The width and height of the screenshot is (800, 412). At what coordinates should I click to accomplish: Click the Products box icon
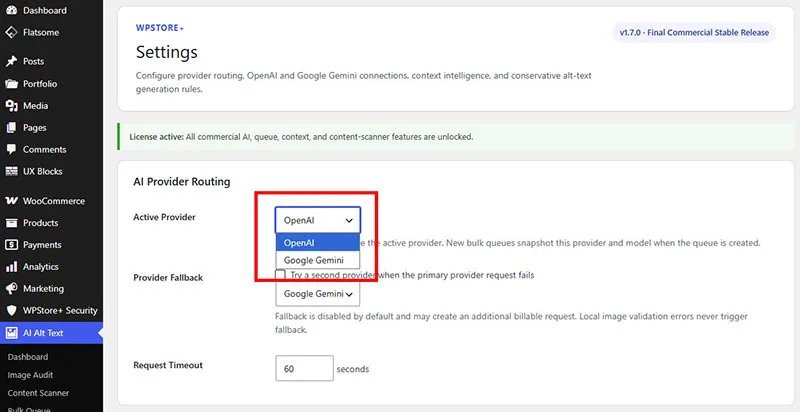[11, 223]
